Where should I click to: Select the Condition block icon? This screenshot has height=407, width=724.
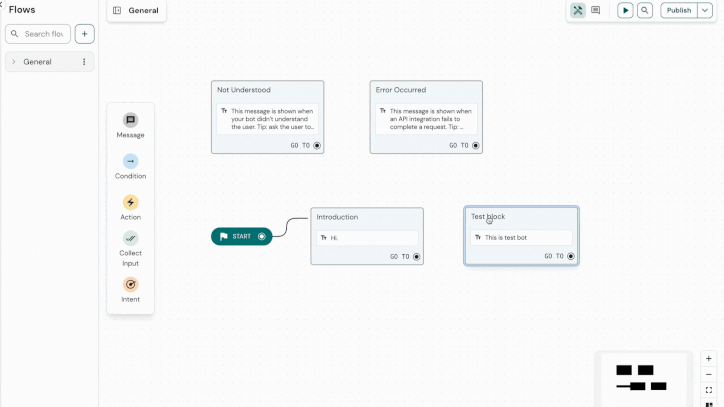tap(130, 161)
